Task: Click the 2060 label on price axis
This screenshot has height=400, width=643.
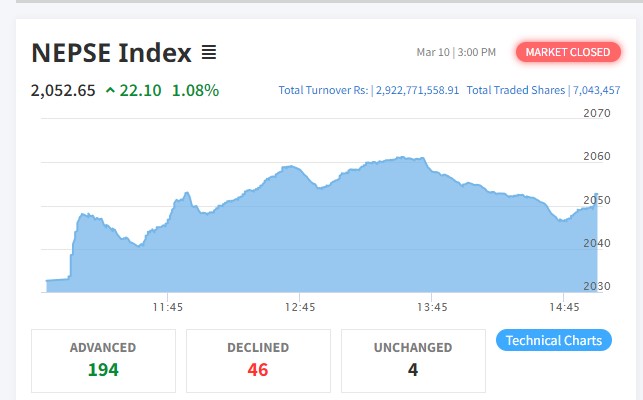Action: [x=596, y=157]
